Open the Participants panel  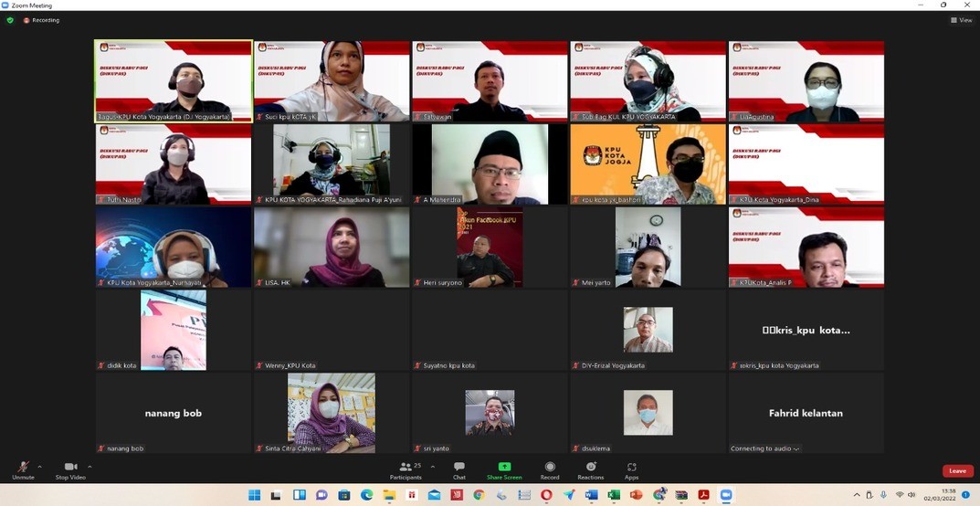pos(406,468)
